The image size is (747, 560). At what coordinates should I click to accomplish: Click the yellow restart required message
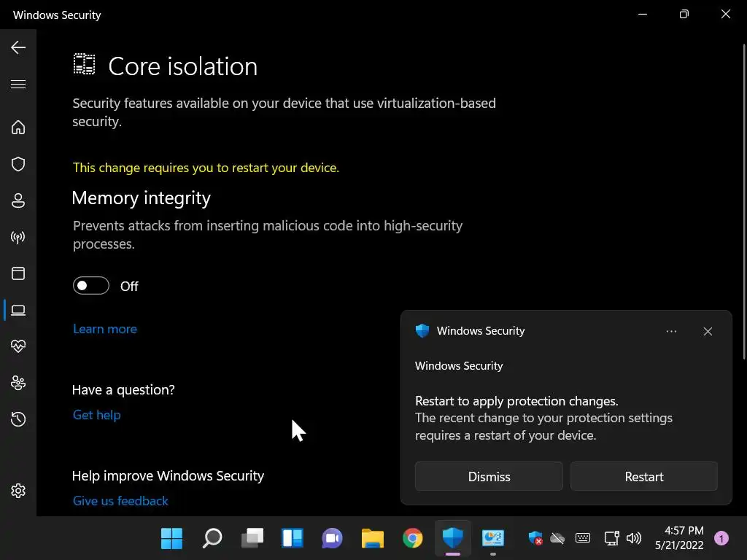[x=206, y=168]
